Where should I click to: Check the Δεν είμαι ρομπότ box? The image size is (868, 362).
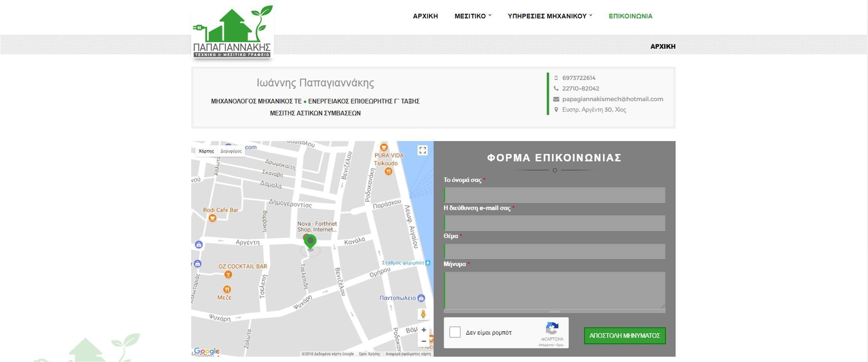pyautogui.click(x=455, y=332)
